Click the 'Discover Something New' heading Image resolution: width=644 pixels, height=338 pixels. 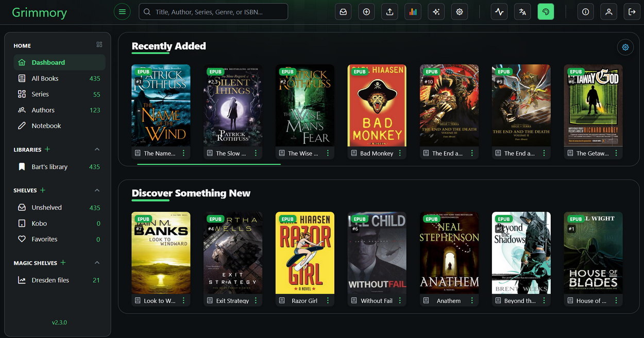191,193
